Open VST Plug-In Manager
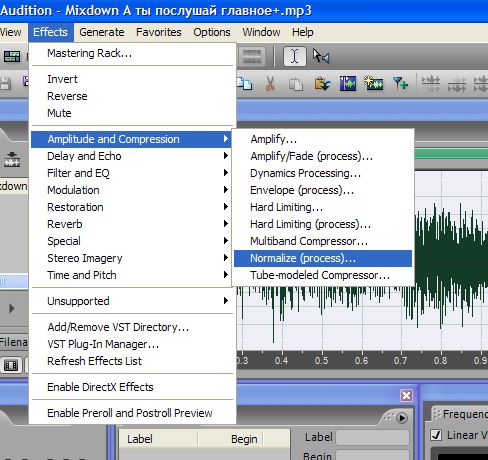488x460 pixels. pos(133,344)
